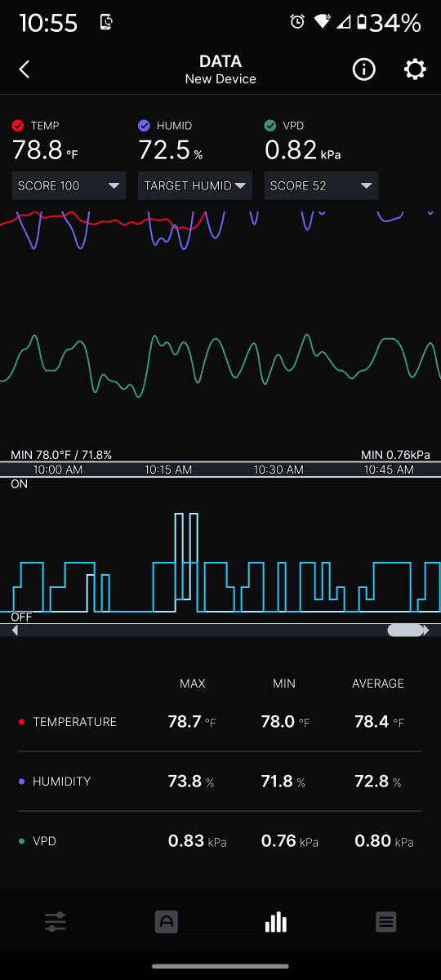Tap temperature average value 78.4 °F
Screen dimensions: 441x980
(x=379, y=722)
